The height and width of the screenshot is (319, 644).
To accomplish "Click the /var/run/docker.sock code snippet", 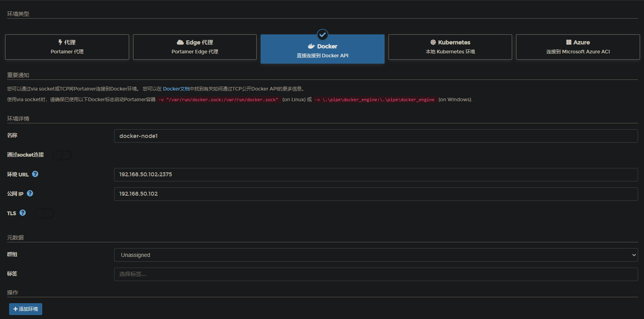I will (219, 100).
